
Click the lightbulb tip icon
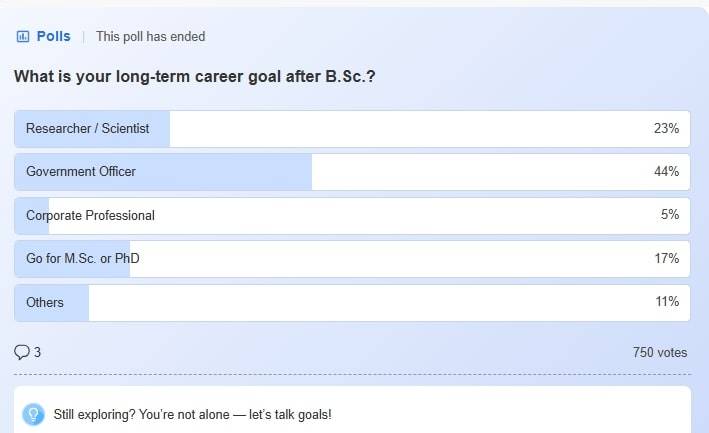[x=33, y=414]
